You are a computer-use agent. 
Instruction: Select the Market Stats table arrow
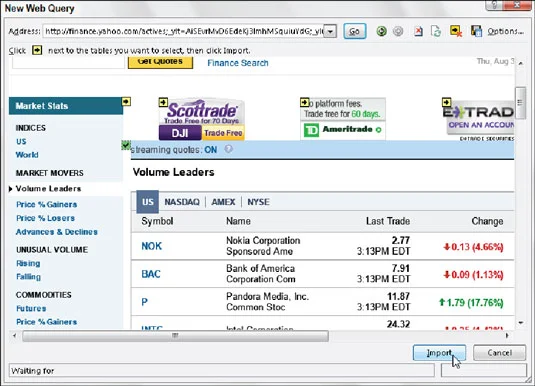point(126,102)
